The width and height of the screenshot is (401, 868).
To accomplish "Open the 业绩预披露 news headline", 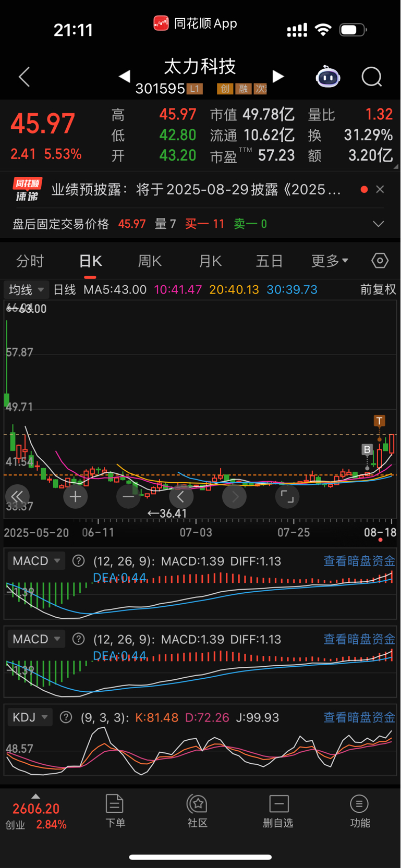I will pos(196,189).
